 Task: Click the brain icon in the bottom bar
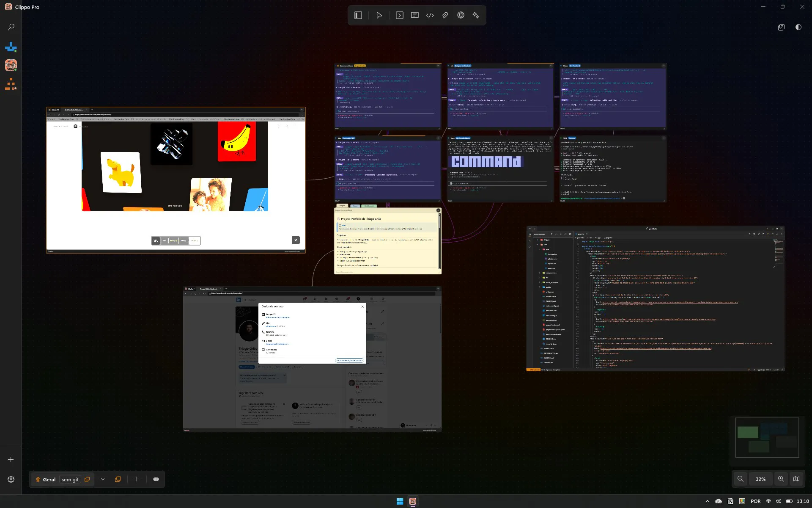pos(156,479)
